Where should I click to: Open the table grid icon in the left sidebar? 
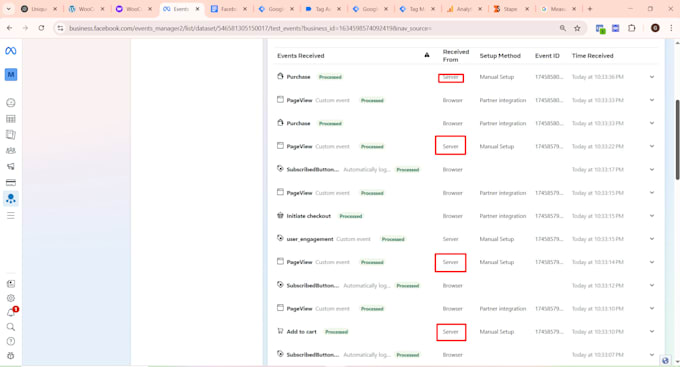click(11, 119)
